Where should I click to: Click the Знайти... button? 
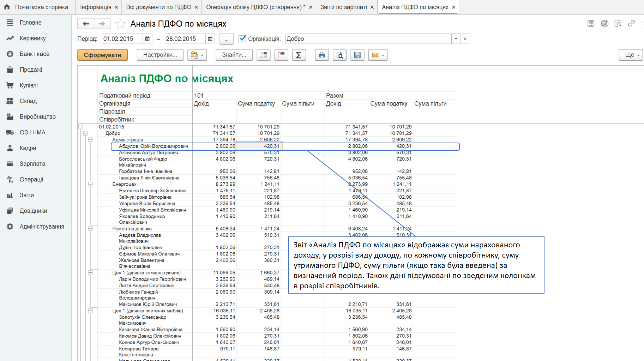click(234, 55)
